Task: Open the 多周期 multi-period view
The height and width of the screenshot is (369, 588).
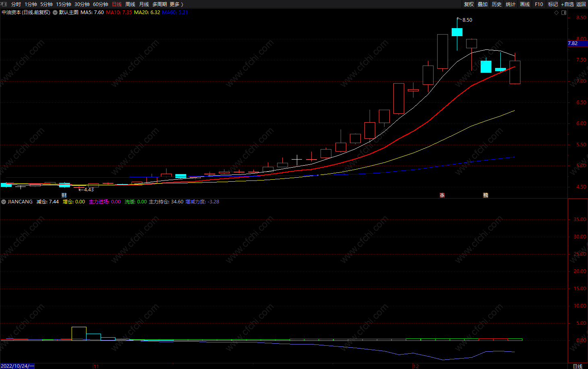Action: (x=160, y=4)
